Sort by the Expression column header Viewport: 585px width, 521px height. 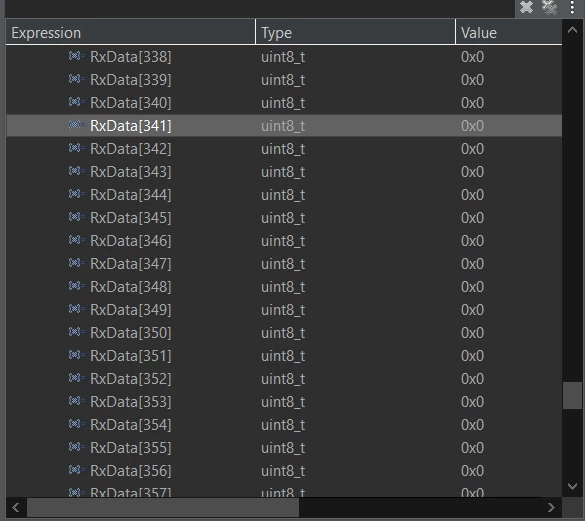click(131, 32)
